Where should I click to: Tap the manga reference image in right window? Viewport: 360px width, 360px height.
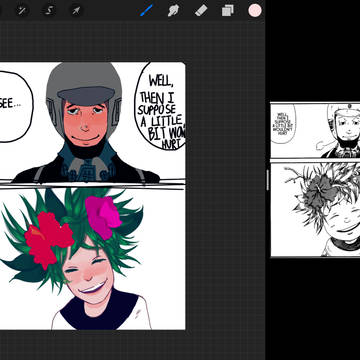pyautogui.click(x=315, y=180)
